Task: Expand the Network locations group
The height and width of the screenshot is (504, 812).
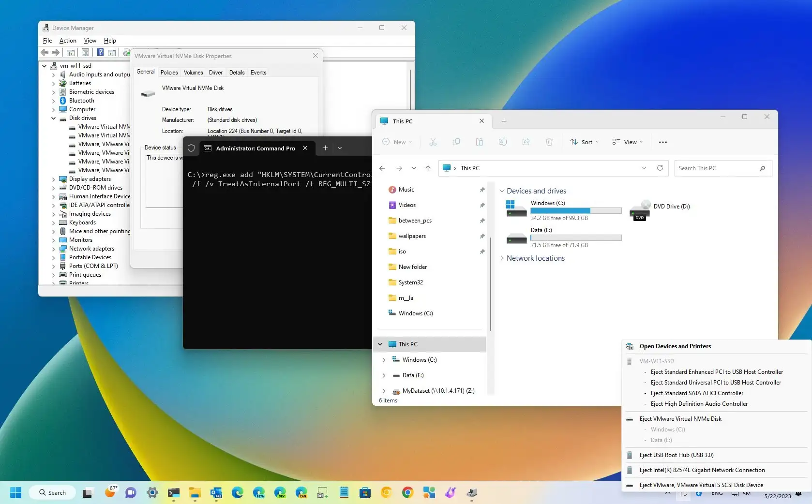Action: (502, 258)
